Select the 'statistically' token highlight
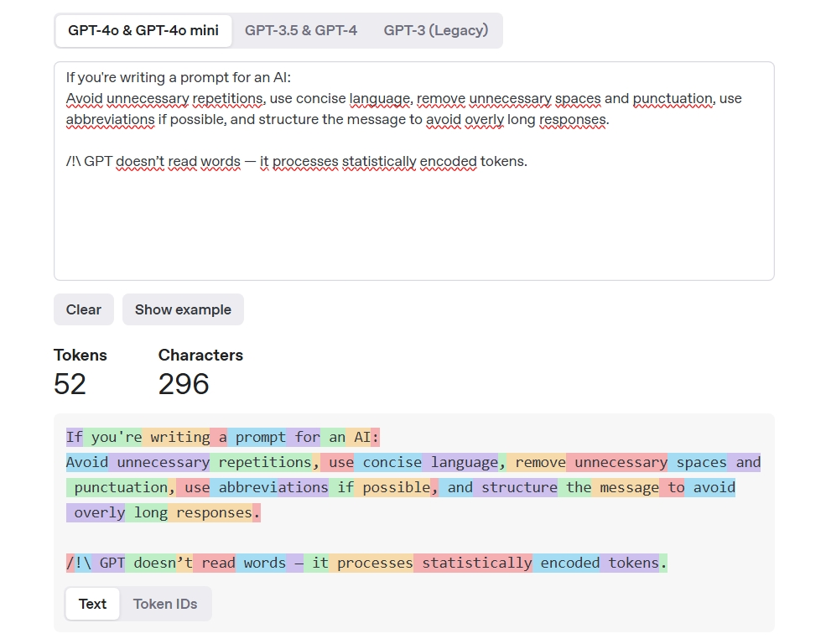 [475, 563]
